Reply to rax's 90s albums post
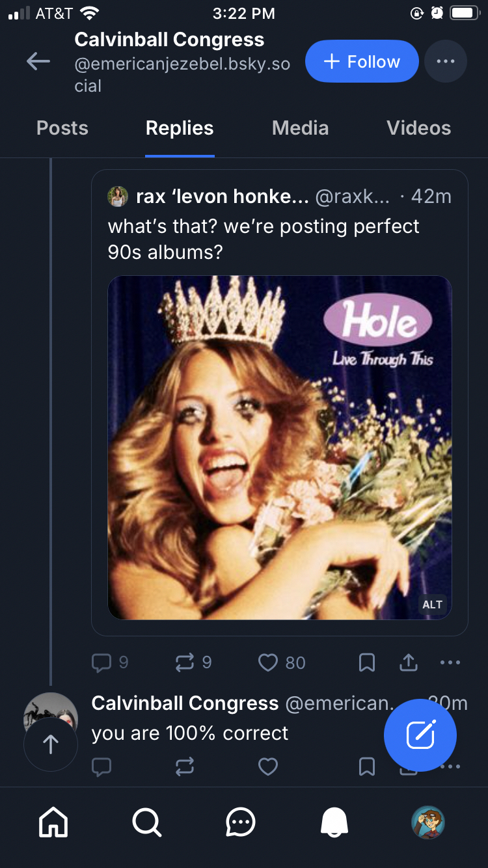Image resolution: width=488 pixels, height=868 pixels. (x=102, y=662)
